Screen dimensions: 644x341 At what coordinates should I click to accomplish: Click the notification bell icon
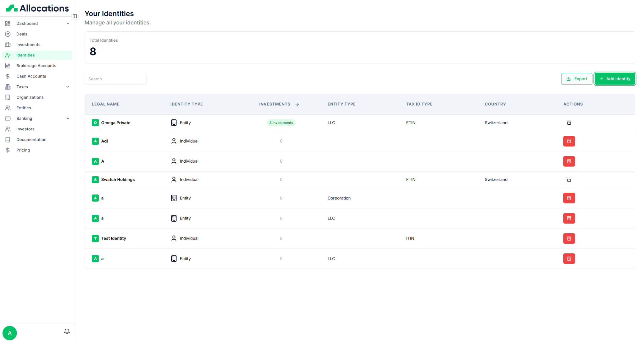coord(67,331)
